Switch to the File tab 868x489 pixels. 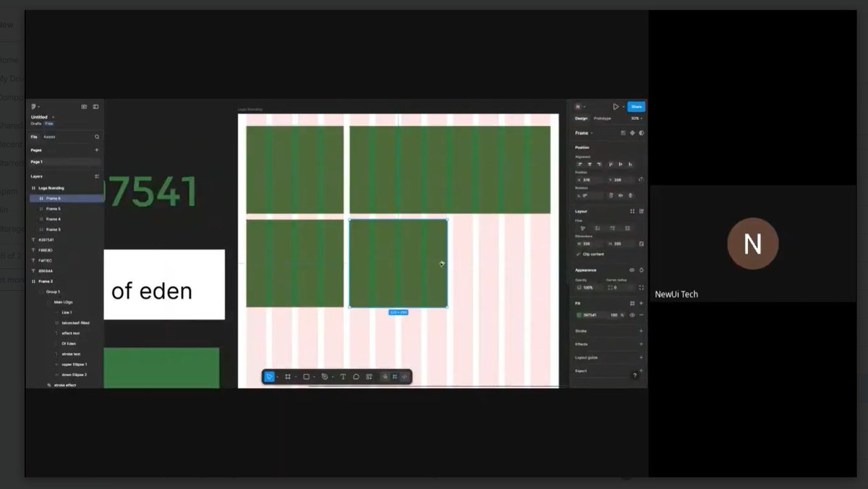(34, 137)
